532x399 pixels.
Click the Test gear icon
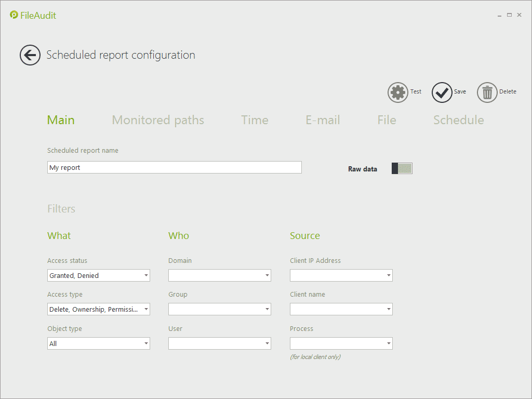(398, 92)
